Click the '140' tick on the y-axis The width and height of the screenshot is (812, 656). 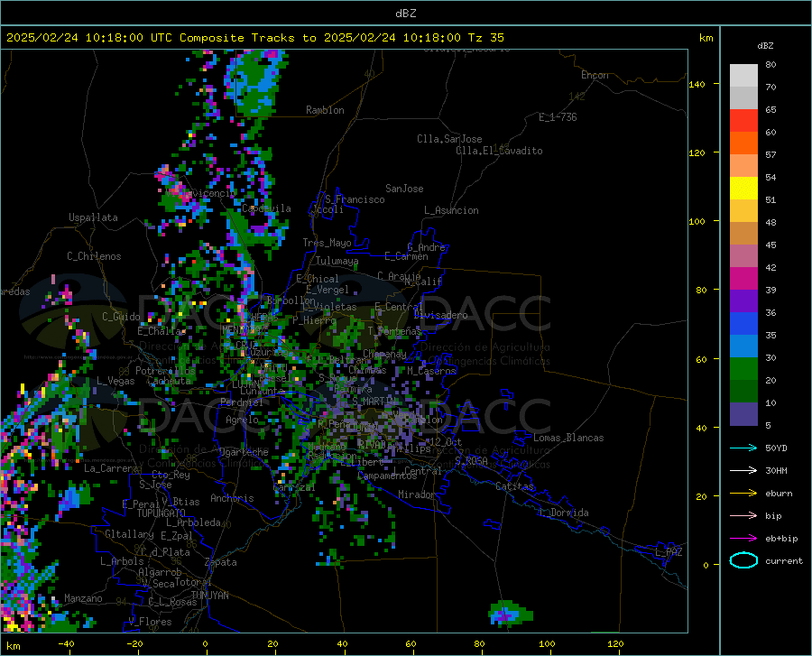point(697,84)
